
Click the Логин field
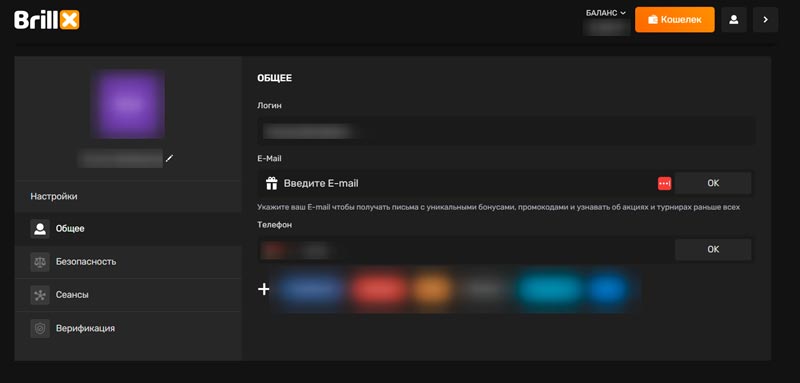click(506, 132)
